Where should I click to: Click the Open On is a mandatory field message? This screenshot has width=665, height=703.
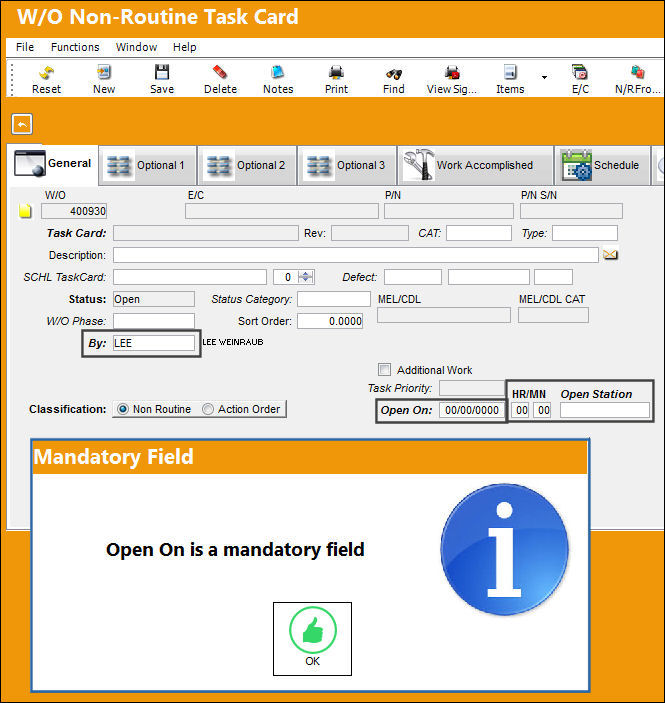pyautogui.click(x=235, y=550)
